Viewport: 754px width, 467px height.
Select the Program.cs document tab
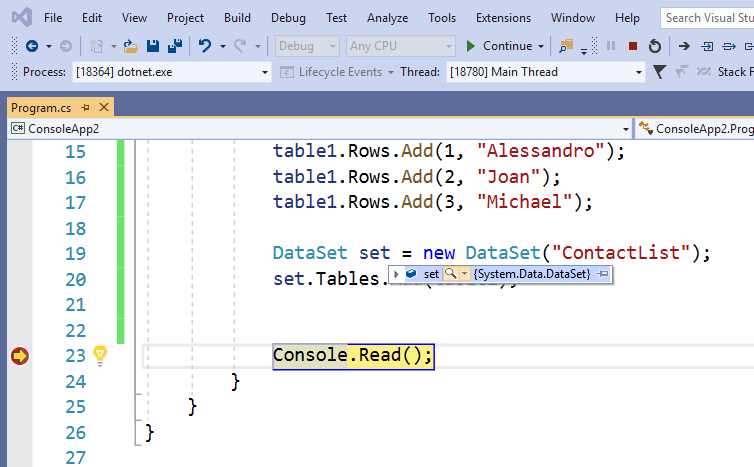click(x=41, y=107)
